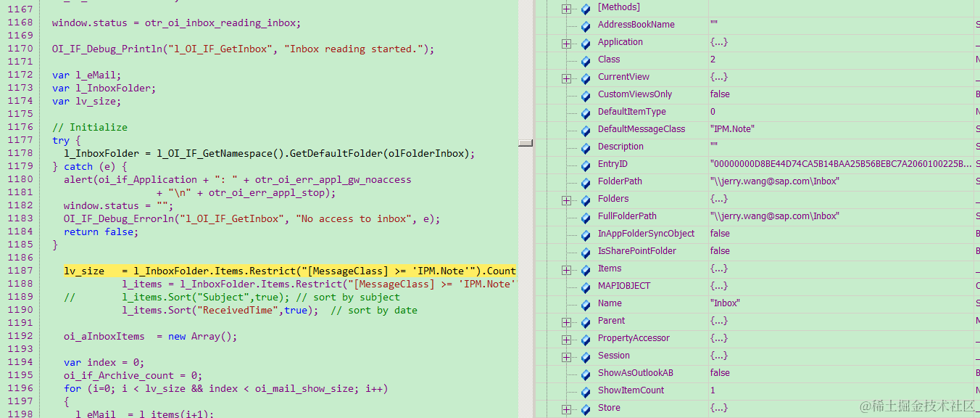Click the DefaultItemType property icon
The image size is (980, 418).
[x=586, y=112]
